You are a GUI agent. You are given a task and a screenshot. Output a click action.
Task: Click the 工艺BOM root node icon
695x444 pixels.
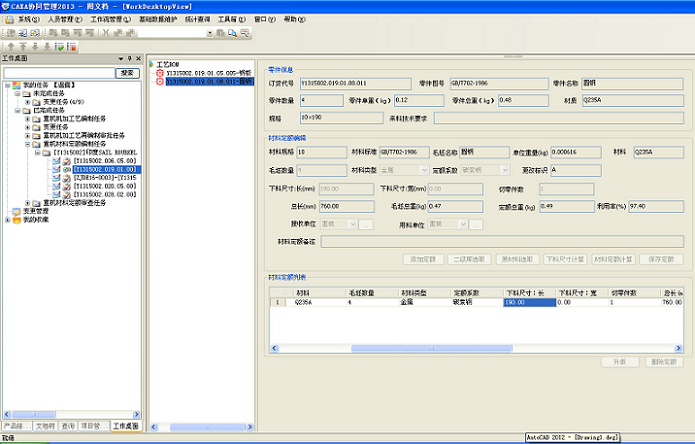(x=152, y=64)
